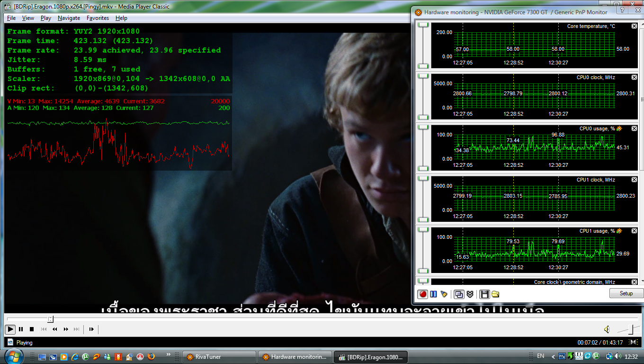644x364 pixels.
Task: Launch Firefox from Quick Launch
Action: pyautogui.click(x=151, y=356)
